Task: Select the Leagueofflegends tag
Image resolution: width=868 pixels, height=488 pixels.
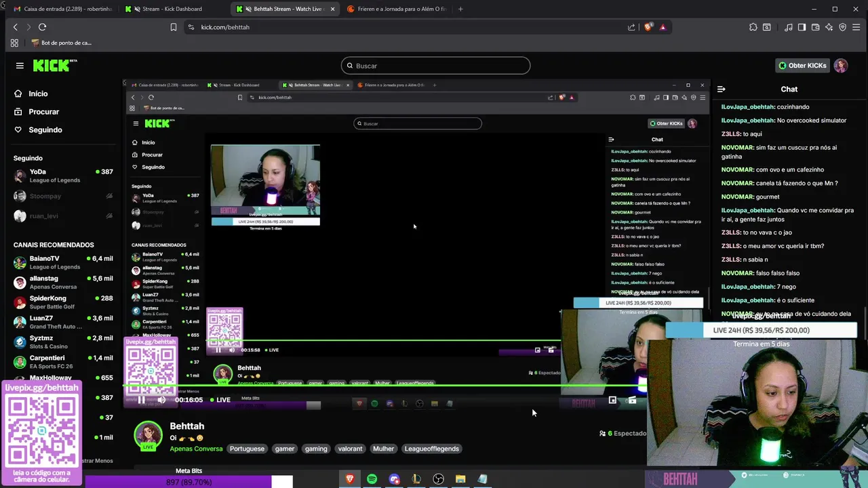Action: point(432,449)
